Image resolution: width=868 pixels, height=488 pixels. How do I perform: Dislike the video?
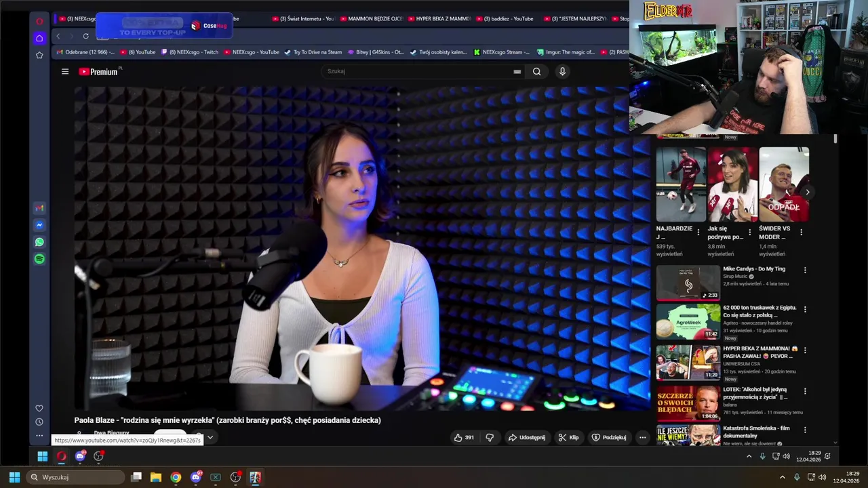(x=490, y=437)
